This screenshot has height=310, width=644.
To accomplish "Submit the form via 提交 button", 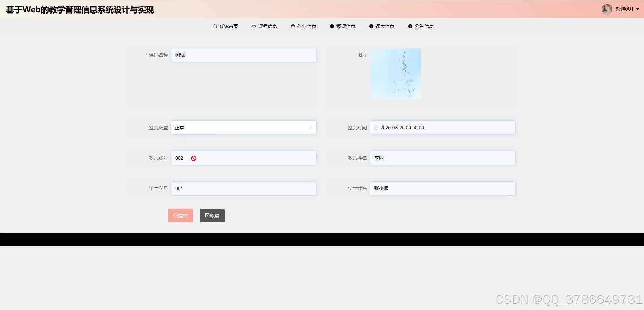I will [180, 215].
